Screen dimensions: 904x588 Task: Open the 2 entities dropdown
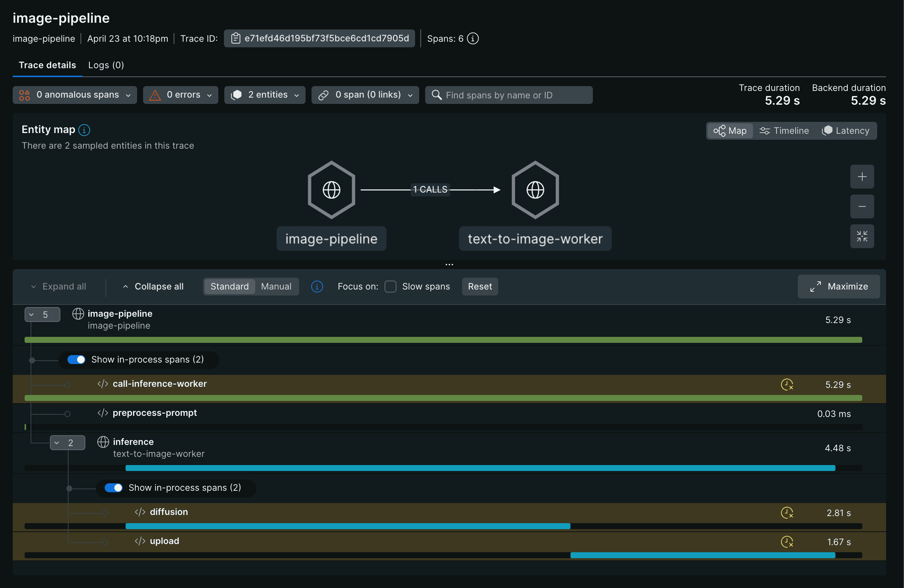(x=265, y=95)
